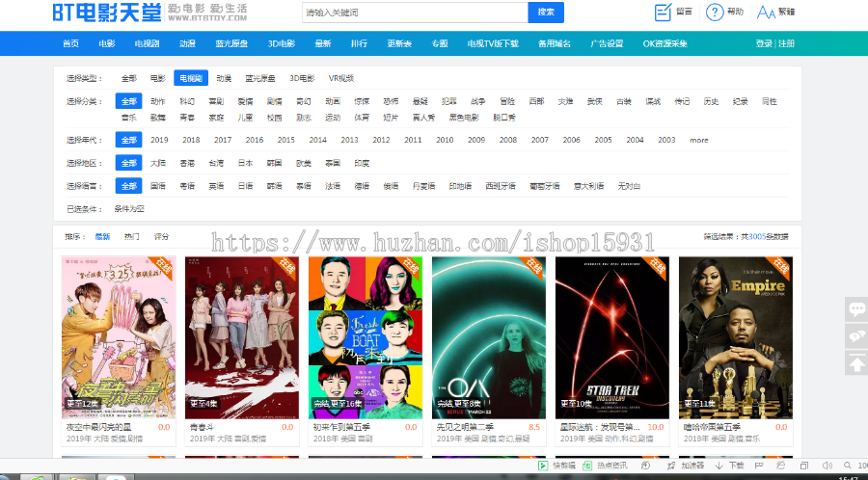Open 更新表 in the navigation bar

(399, 43)
